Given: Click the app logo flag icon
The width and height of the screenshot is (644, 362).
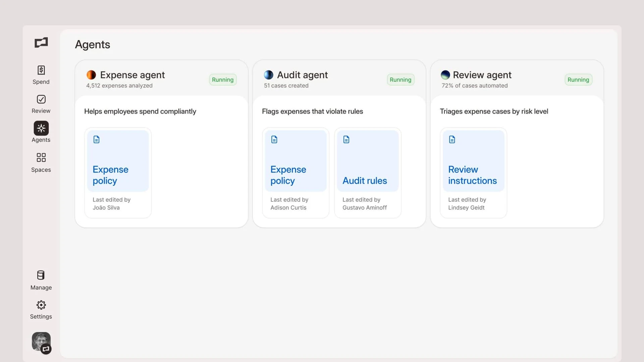Looking at the screenshot, I should click(x=41, y=43).
